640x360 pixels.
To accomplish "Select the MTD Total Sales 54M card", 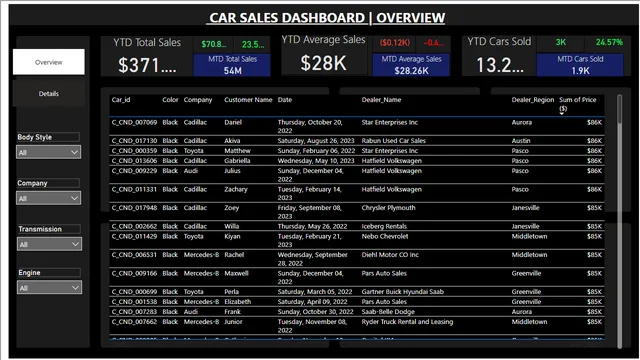I will [x=232, y=65].
